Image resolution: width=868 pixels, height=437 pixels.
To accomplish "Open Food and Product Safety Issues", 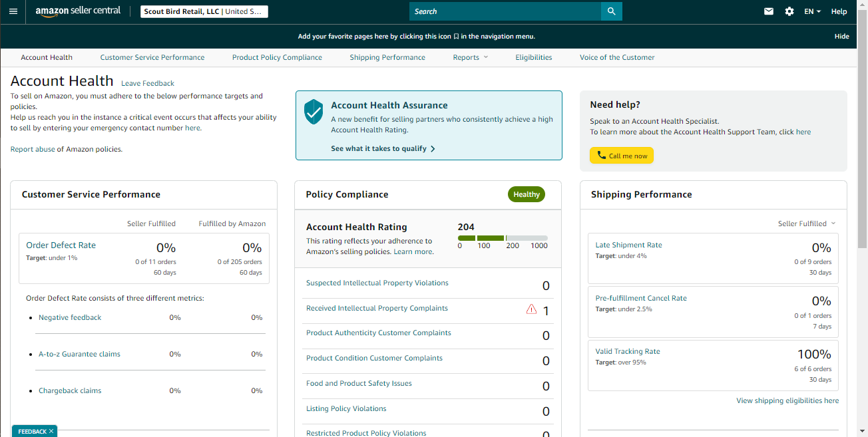I will [x=359, y=383].
